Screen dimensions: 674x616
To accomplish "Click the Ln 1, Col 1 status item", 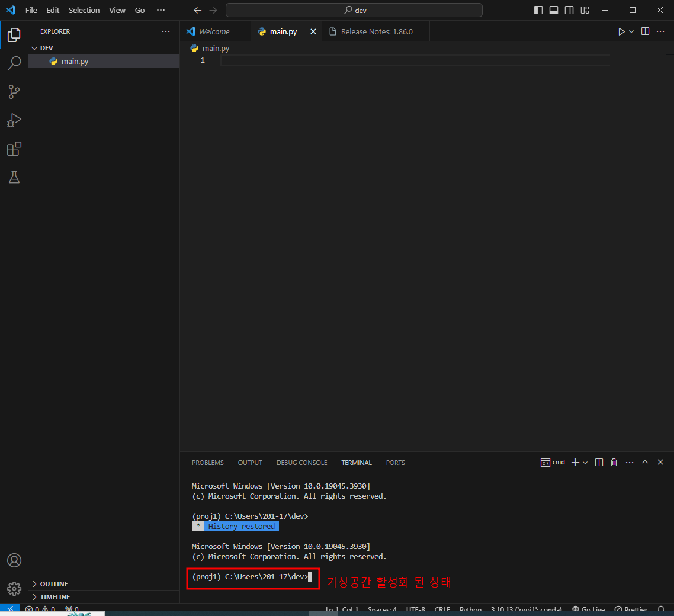I will click(342, 609).
